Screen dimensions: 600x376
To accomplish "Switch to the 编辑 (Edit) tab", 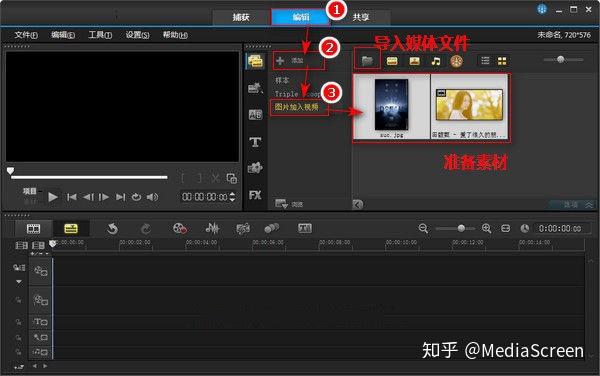I will click(301, 17).
